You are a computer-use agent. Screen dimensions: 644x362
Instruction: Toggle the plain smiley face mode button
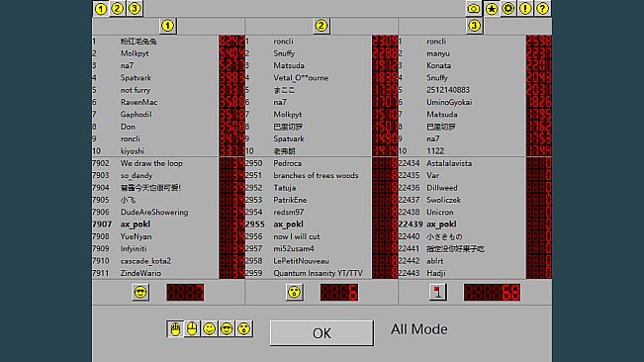click(210, 329)
